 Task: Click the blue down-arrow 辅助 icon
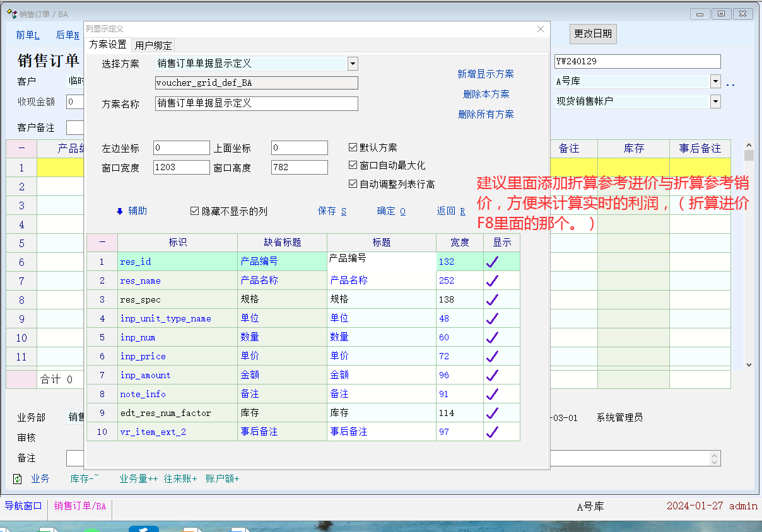pos(120,212)
